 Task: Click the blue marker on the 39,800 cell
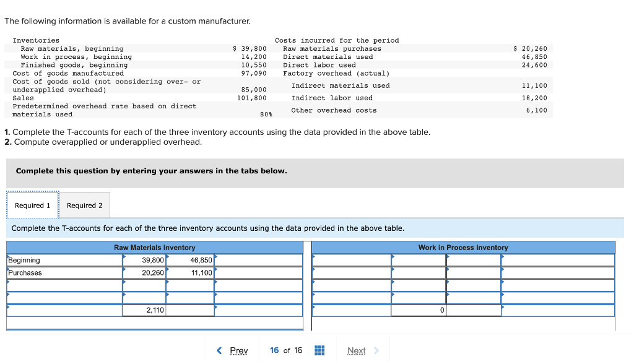tap(124, 256)
